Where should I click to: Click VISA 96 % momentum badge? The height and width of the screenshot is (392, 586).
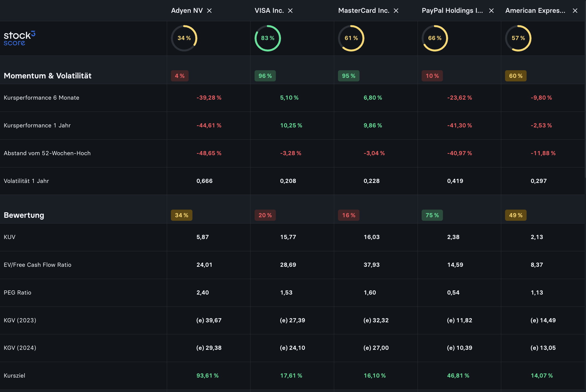coord(265,76)
